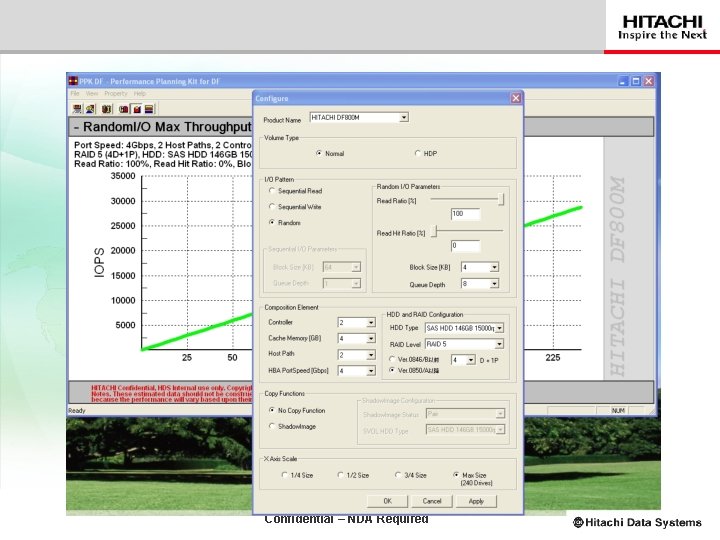Select the ShadowImage copy function

(272, 426)
